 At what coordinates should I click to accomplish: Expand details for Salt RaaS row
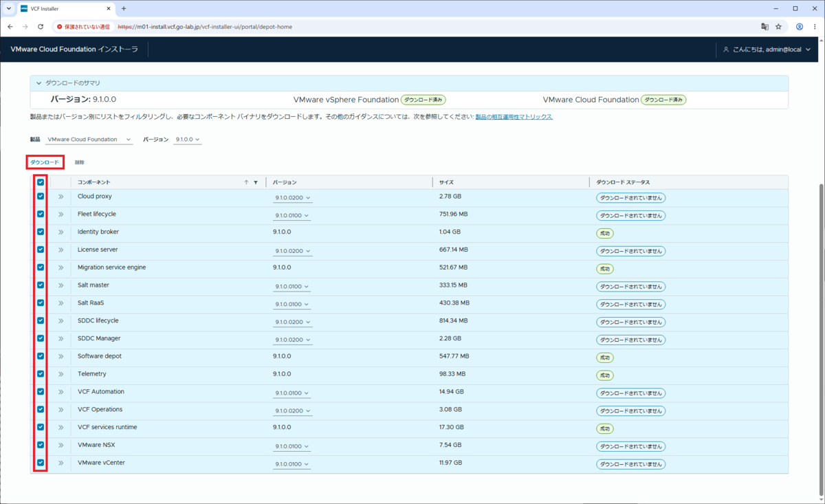click(60, 303)
